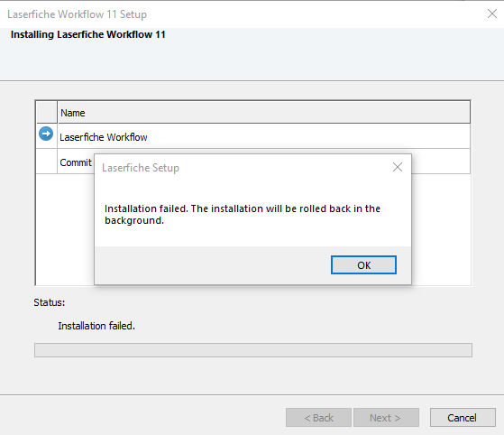This screenshot has width=504, height=435.
Task: Click the Installation failed status text
Action: point(96,326)
